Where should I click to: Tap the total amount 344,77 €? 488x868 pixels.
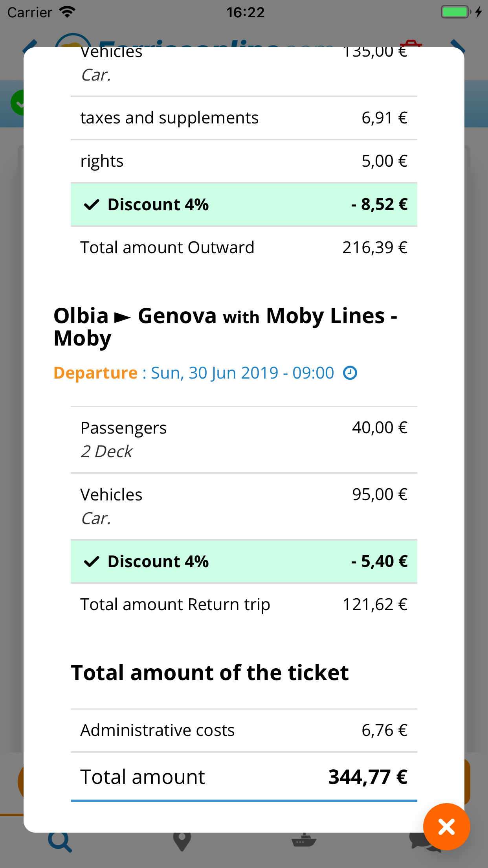[367, 777]
